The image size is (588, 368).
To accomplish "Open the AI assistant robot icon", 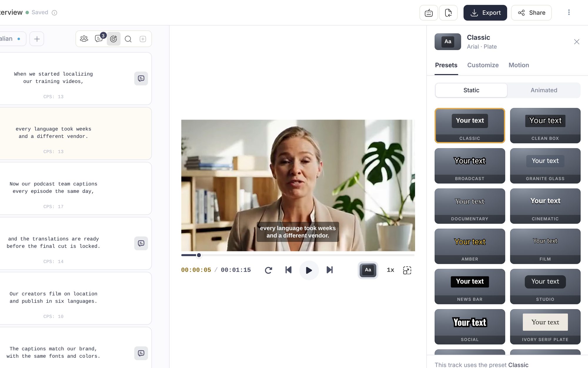I will click(429, 13).
